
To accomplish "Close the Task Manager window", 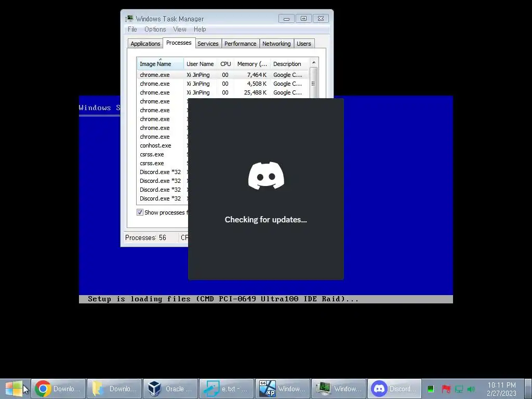I will coord(321,19).
